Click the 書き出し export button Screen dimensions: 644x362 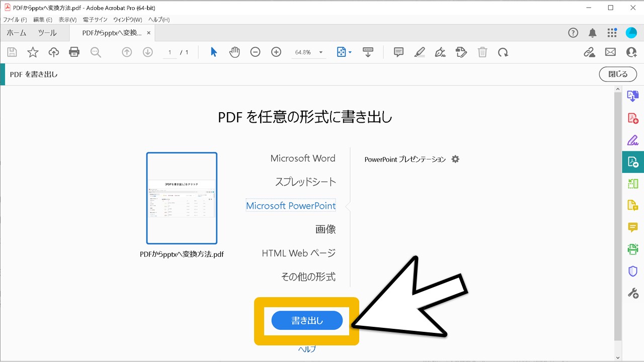[306, 320]
